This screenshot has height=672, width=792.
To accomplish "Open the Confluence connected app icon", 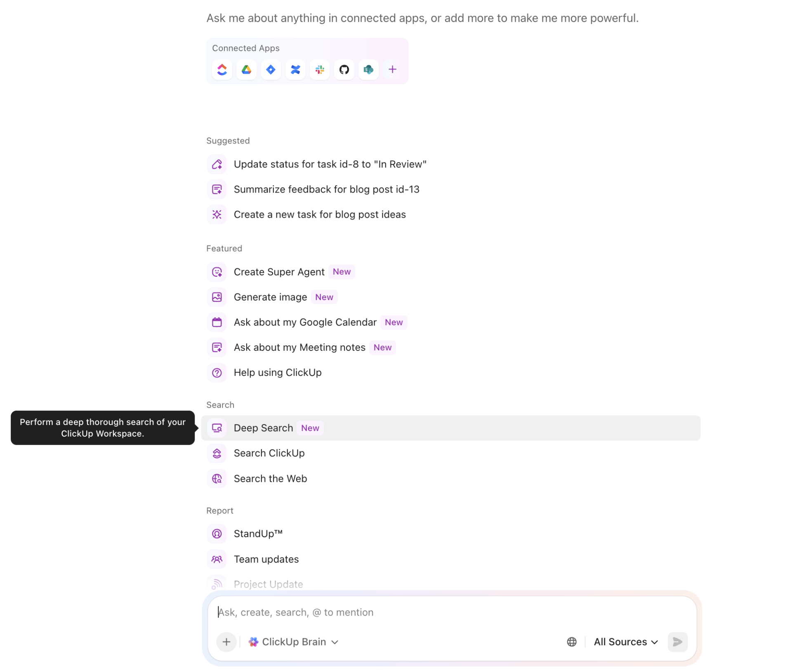I will click(x=295, y=69).
